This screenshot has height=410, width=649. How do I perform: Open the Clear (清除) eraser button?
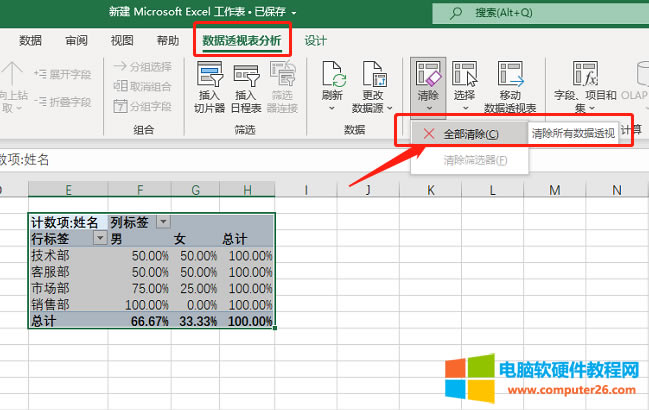428,77
